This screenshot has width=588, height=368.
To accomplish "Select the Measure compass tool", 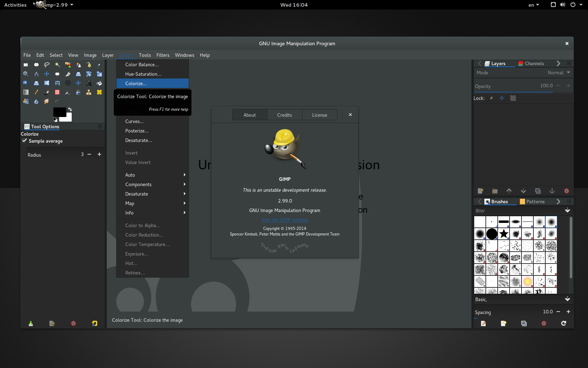I will click(36, 74).
